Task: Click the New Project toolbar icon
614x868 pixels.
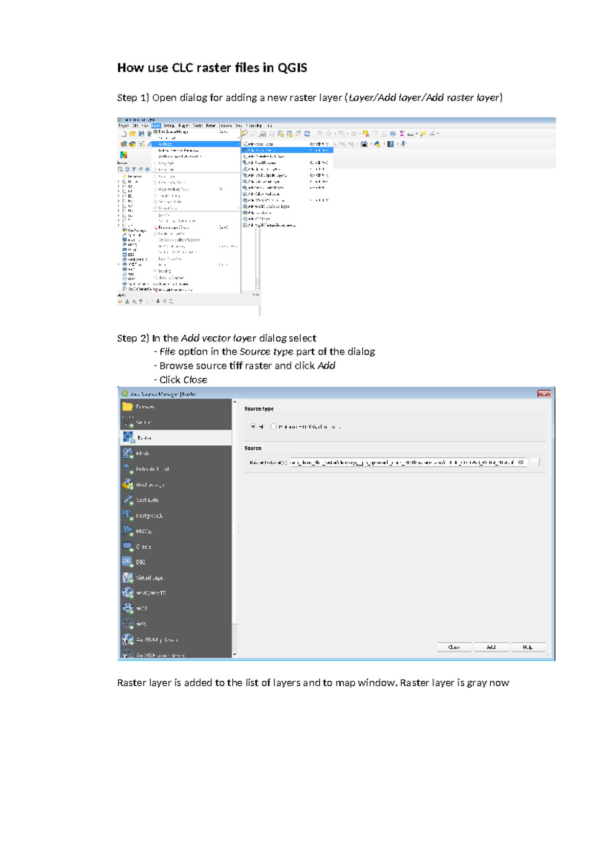Action: pyautogui.click(x=124, y=134)
